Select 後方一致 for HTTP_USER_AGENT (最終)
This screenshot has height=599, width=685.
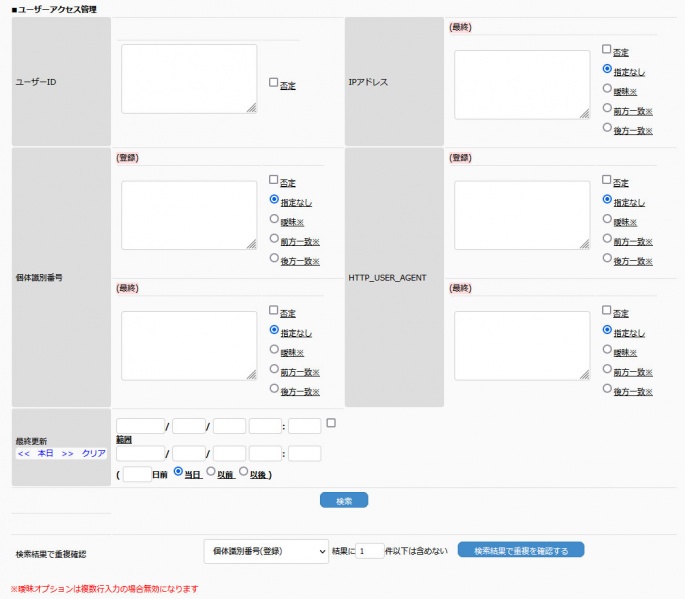click(607, 389)
